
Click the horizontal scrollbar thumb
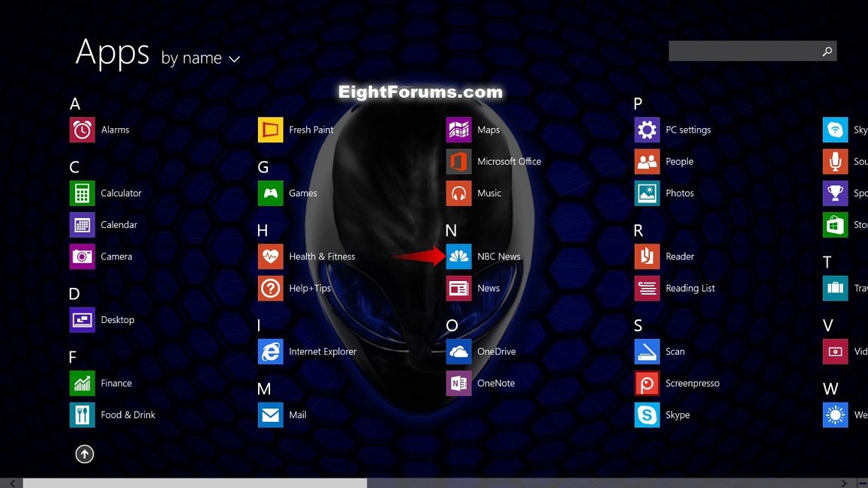coord(195,483)
